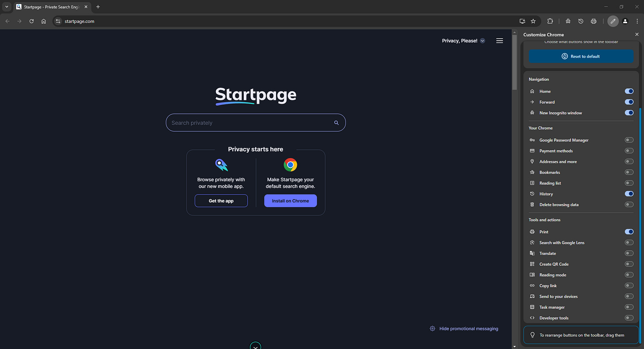The width and height of the screenshot is (644, 349).
Task: Click the browser Back arrow
Action: pyautogui.click(x=8, y=21)
